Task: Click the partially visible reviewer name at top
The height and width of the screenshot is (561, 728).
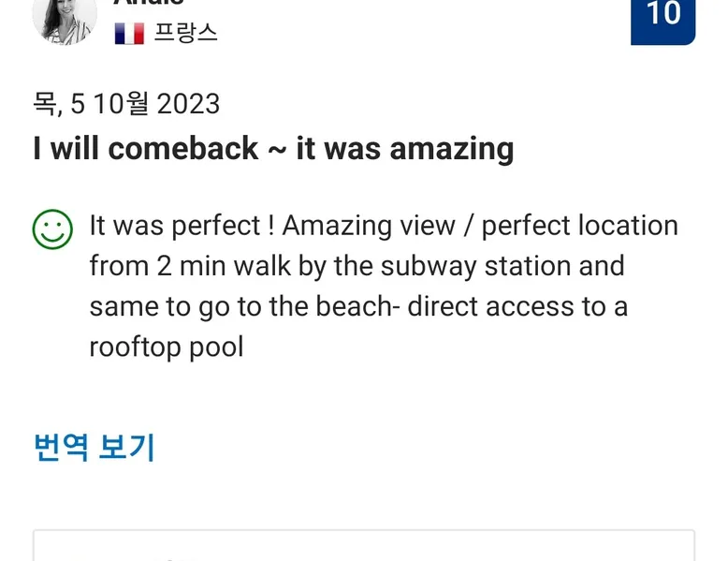Action: pos(150,3)
